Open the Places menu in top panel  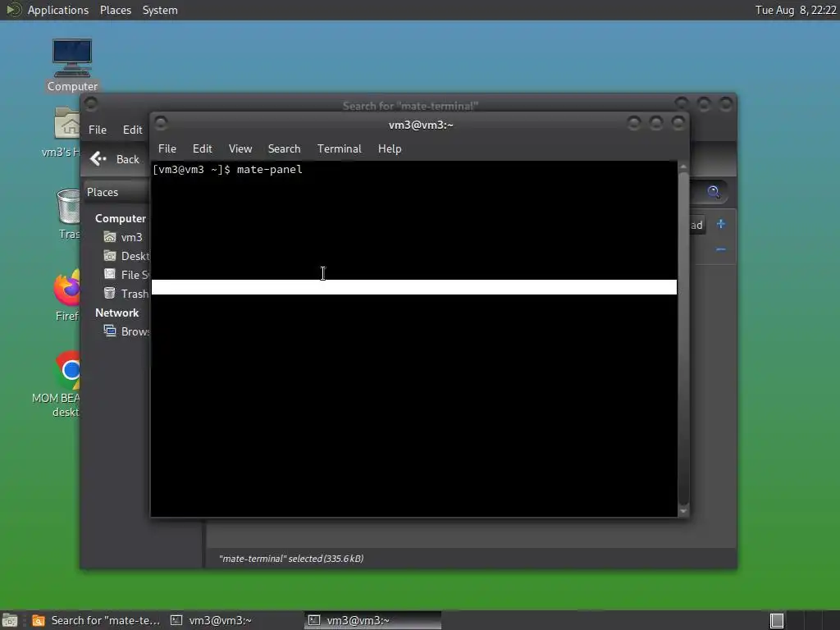click(115, 10)
